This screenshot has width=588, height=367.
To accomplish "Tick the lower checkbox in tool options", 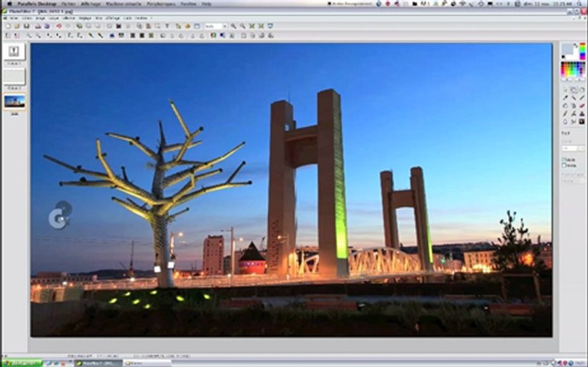I will [564, 165].
